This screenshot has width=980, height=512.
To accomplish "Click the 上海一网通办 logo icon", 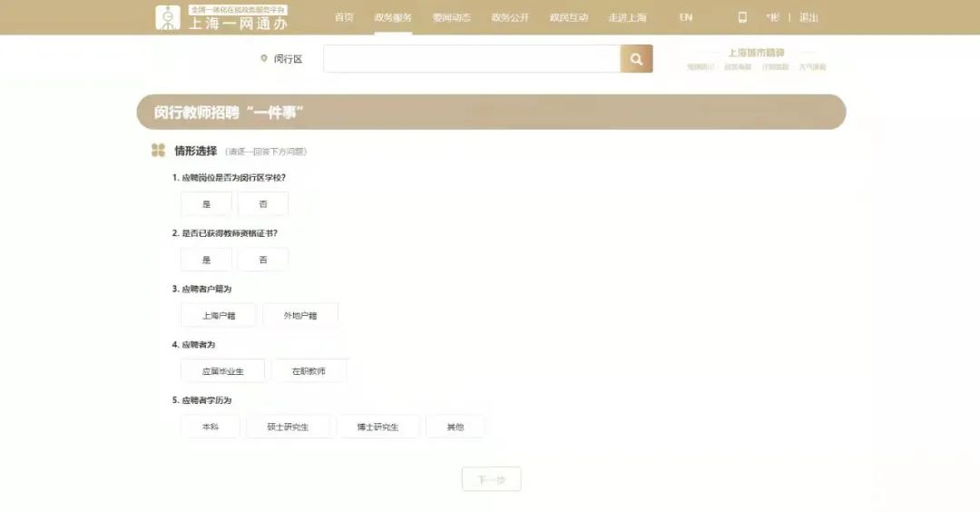I will [168, 17].
